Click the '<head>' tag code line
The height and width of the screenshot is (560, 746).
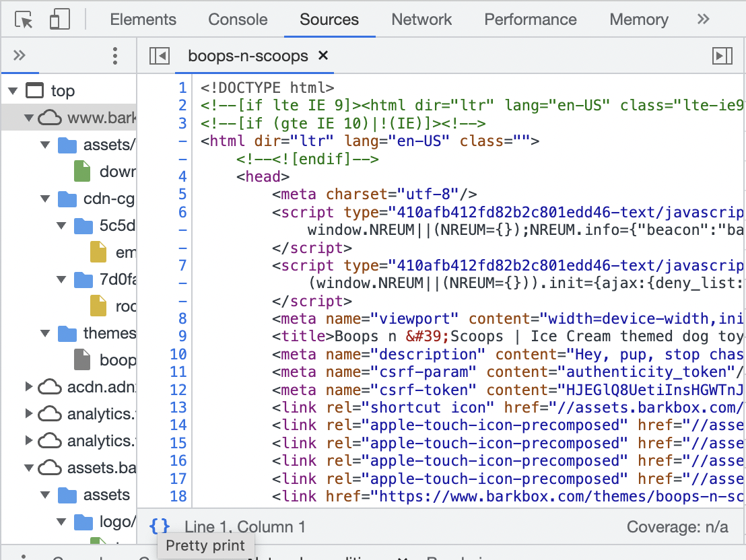[x=263, y=176]
